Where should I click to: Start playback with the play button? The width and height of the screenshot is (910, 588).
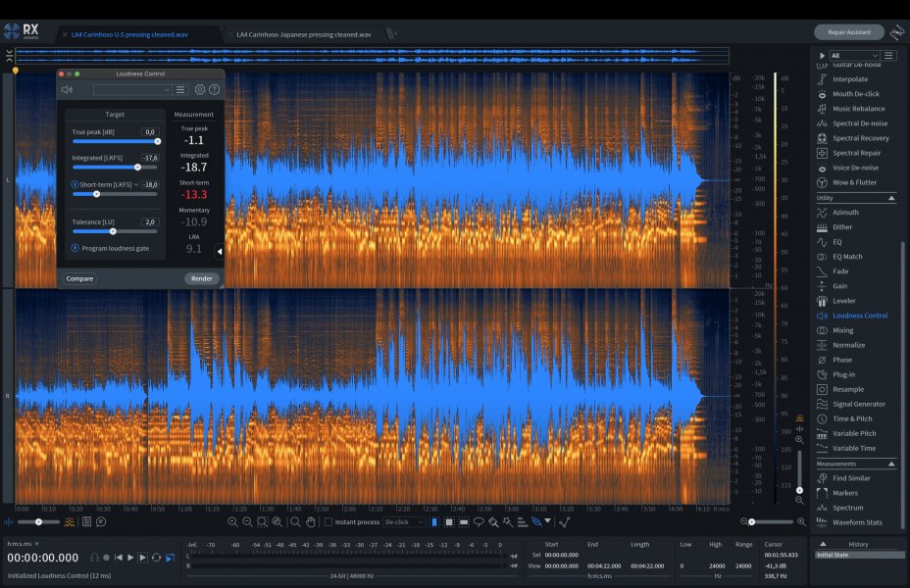(x=130, y=558)
